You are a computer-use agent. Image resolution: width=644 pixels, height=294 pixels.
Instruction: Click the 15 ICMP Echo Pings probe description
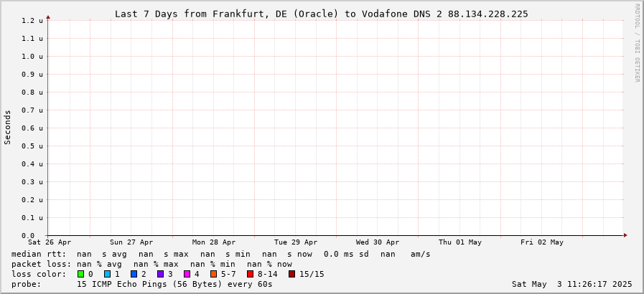[x=174, y=284]
